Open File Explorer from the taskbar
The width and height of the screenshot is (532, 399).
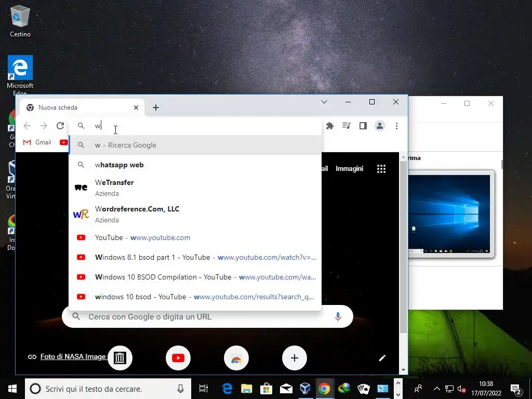tap(247, 389)
